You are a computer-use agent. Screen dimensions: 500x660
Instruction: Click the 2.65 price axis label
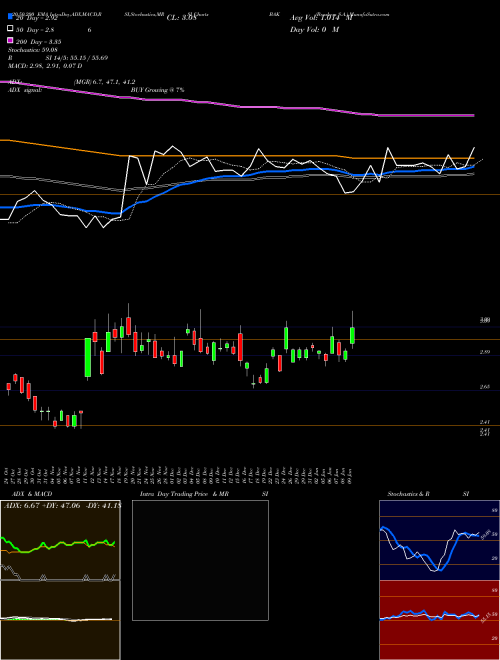click(484, 386)
